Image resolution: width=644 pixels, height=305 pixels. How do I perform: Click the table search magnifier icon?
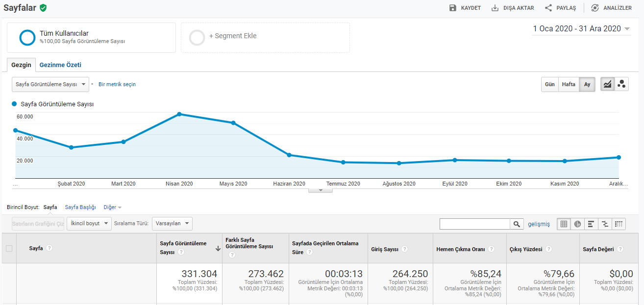pos(517,224)
